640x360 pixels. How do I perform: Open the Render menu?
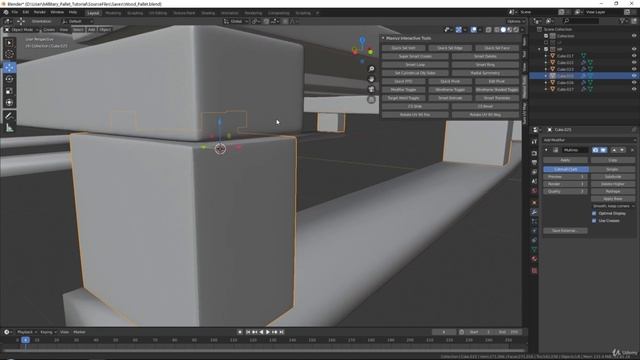pos(40,12)
